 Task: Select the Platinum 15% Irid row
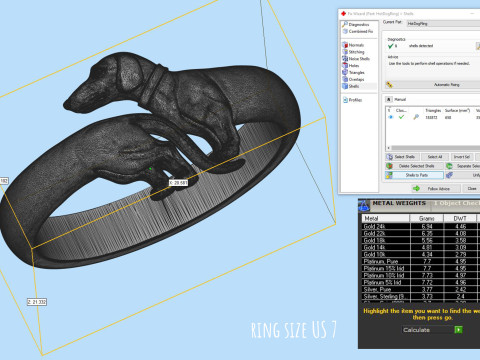click(420, 268)
